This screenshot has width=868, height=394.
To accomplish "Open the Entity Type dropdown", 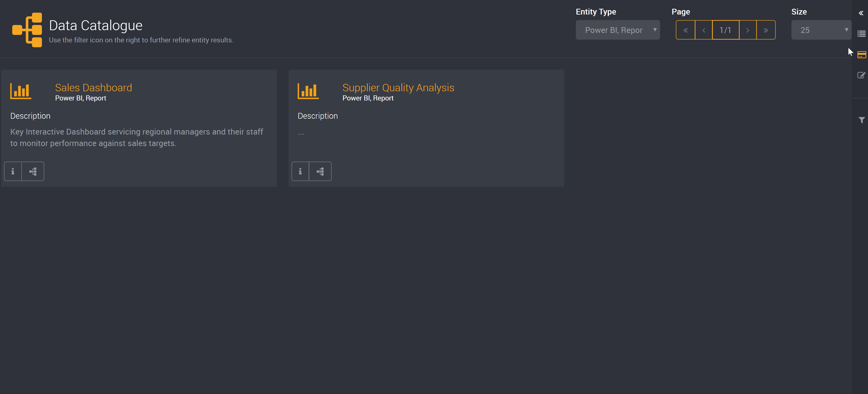I will click(618, 30).
